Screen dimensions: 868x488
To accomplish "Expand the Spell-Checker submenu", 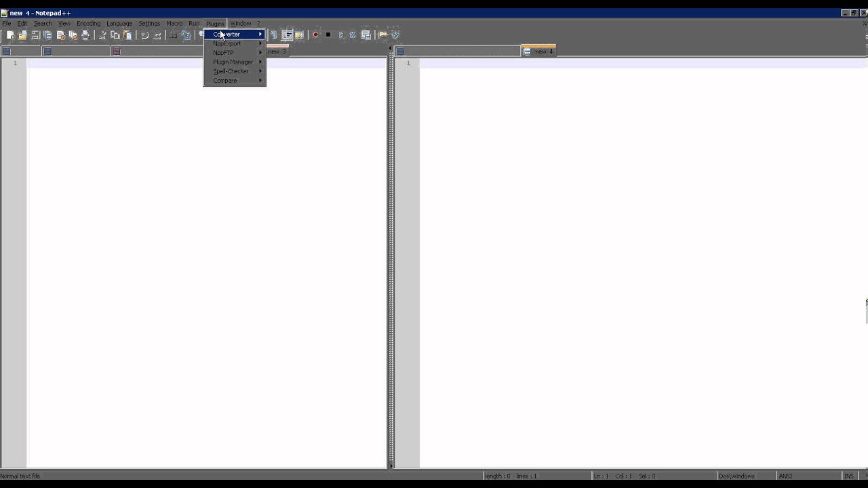I will (235, 71).
